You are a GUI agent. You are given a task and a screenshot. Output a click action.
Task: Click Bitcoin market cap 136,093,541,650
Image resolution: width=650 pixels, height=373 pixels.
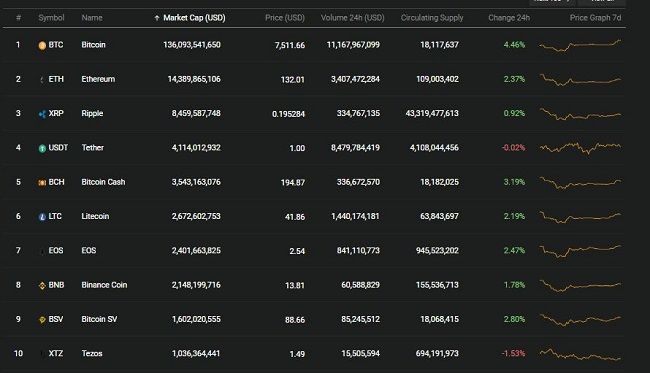(192, 45)
